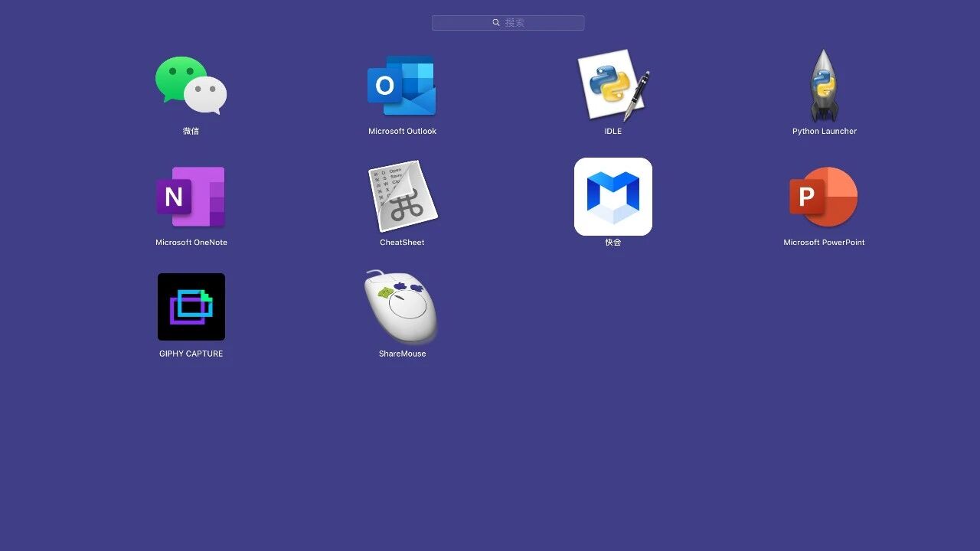Viewport: 980px width, 551px height.
Task: Click the magnifying glass in the search bar
Action: click(x=496, y=23)
